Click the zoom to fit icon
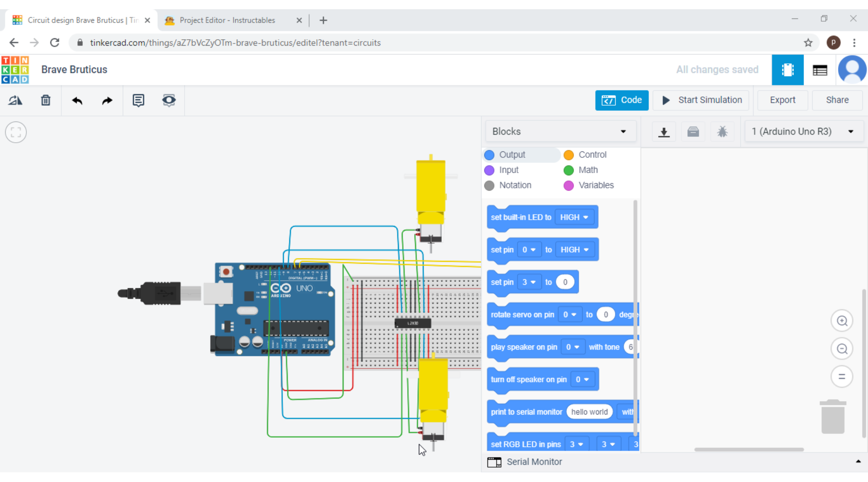This screenshot has height=482, width=868. [16, 133]
